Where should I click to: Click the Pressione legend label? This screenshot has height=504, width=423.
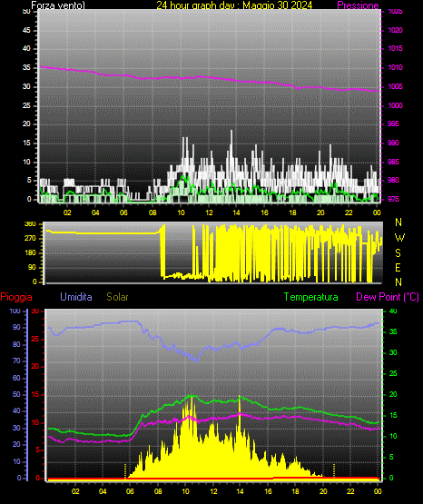[x=358, y=5]
